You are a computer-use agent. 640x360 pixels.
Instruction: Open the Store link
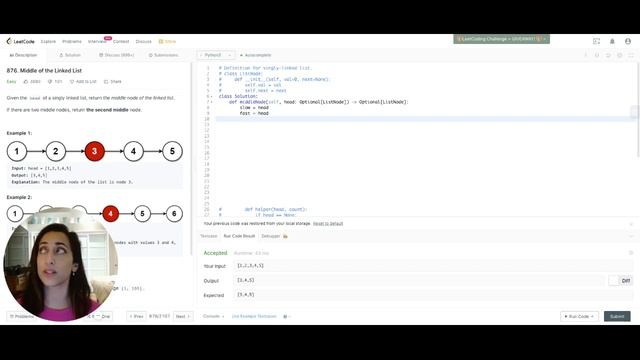(167, 41)
